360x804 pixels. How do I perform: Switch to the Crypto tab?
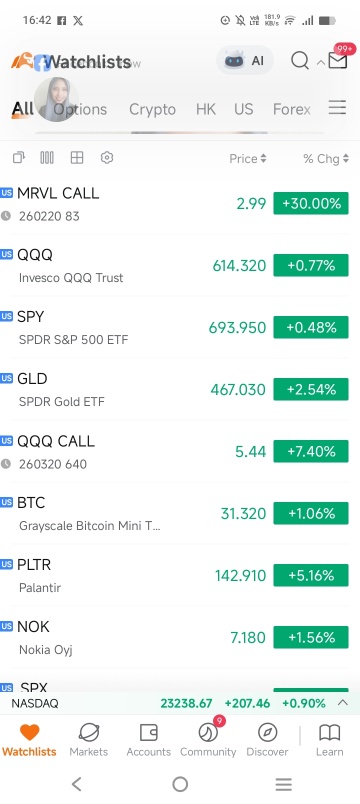click(152, 109)
